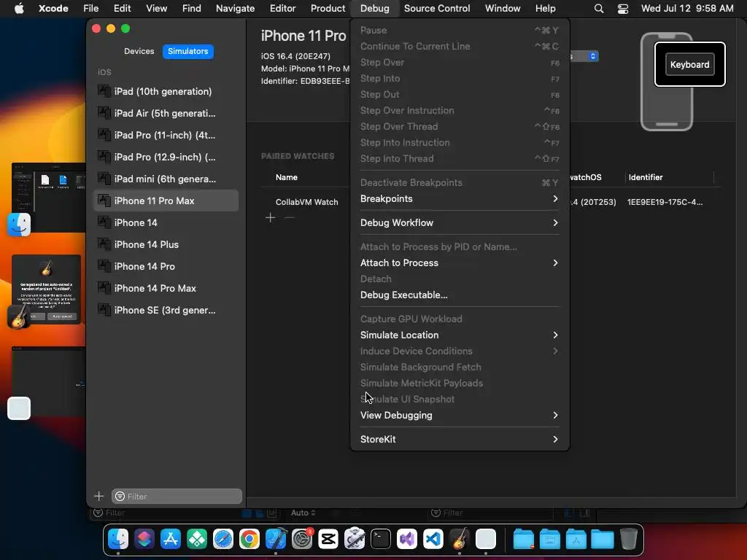
Task: Launch Visual Studio from the Dock
Action: coord(407,539)
